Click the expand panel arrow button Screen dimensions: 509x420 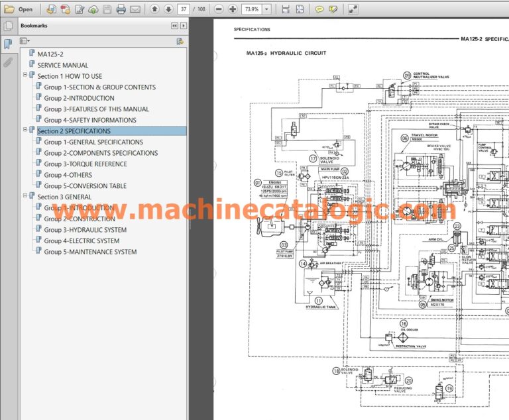point(184,26)
